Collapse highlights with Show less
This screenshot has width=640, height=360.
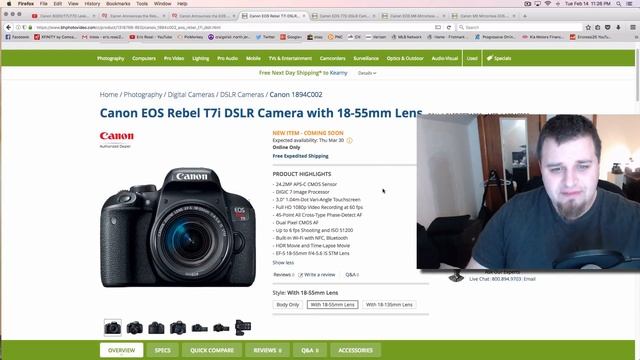pos(283,262)
